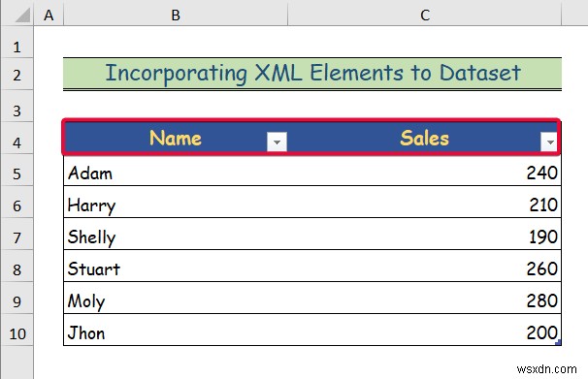Select the cell containing Shelly
Viewport: 588px width, 379px height.
click(176, 234)
